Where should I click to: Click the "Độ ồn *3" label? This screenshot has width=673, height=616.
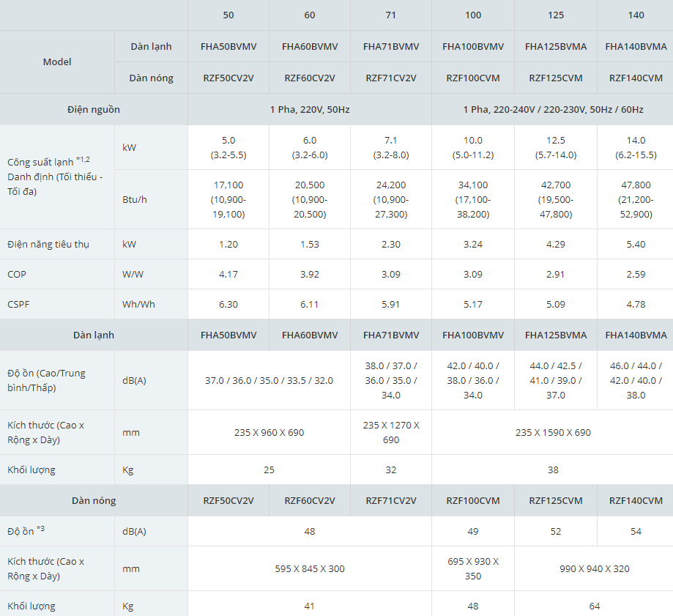click(x=26, y=531)
